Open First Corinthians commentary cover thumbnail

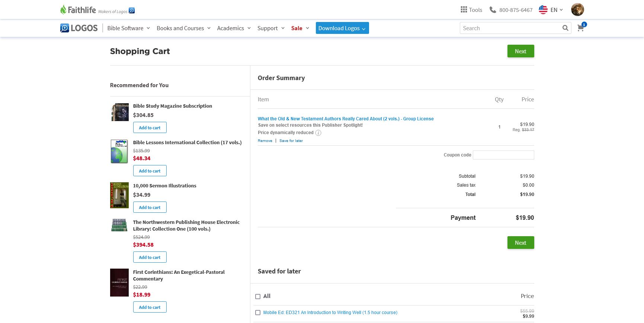point(119,282)
